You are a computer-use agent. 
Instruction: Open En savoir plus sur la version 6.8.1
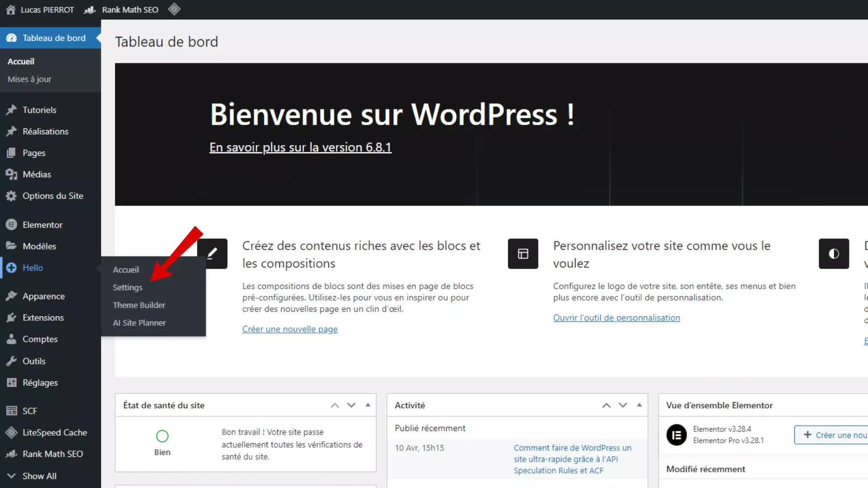coord(300,147)
